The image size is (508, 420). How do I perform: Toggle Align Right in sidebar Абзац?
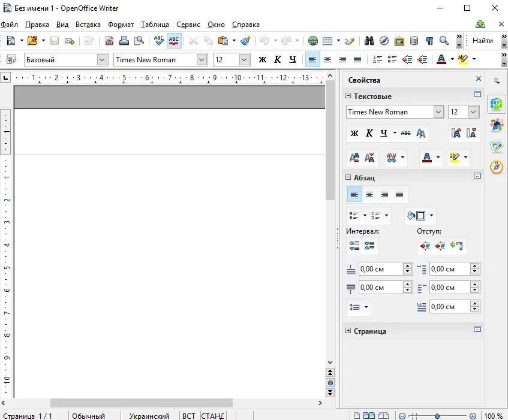point(384,195)
